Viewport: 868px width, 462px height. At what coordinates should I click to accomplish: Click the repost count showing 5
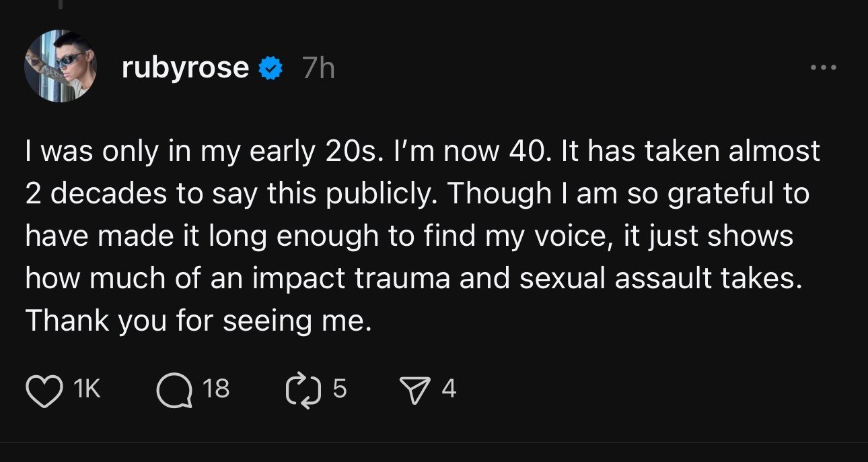340,389
